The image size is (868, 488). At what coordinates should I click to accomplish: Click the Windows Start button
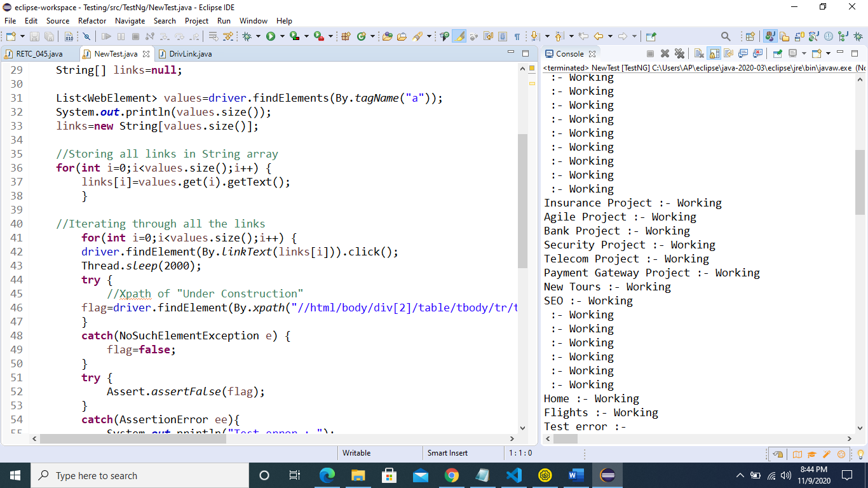click(15, 475)
